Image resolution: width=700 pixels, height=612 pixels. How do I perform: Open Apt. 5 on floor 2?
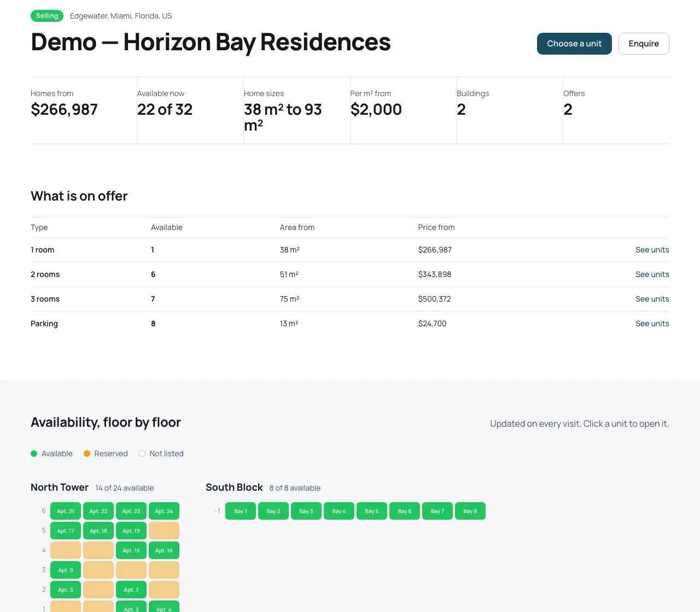tap(66, 590)
